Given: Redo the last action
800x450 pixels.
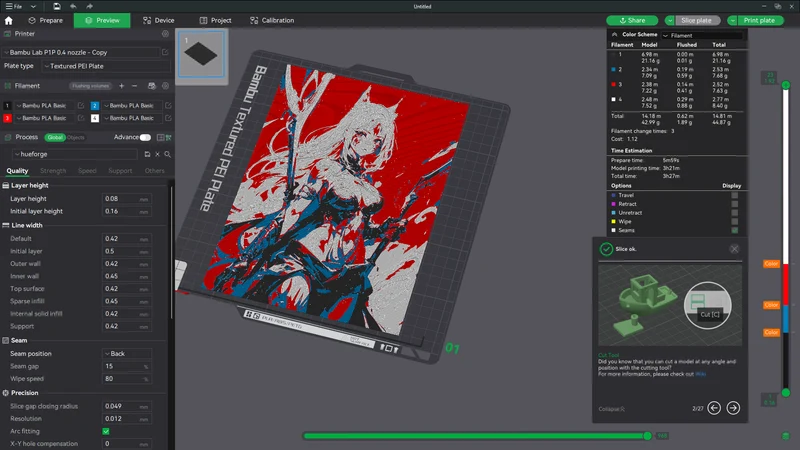Looking at the screenshot, I should [89, 6].
